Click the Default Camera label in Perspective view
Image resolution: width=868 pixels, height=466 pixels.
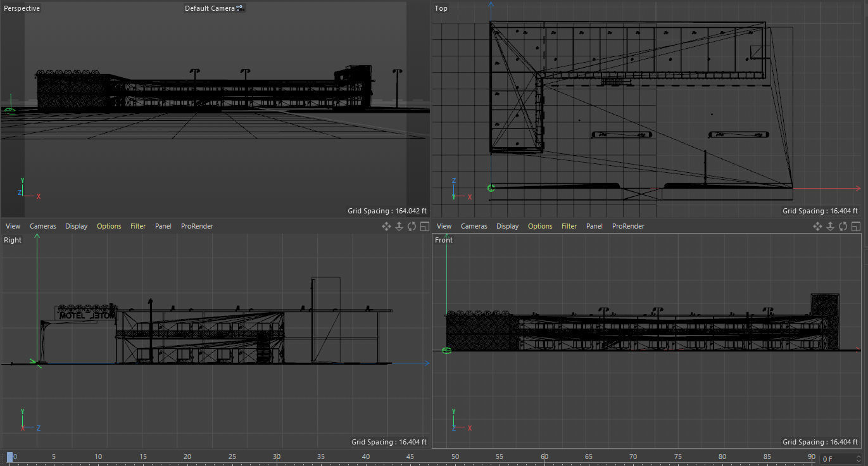coord(210,8)
